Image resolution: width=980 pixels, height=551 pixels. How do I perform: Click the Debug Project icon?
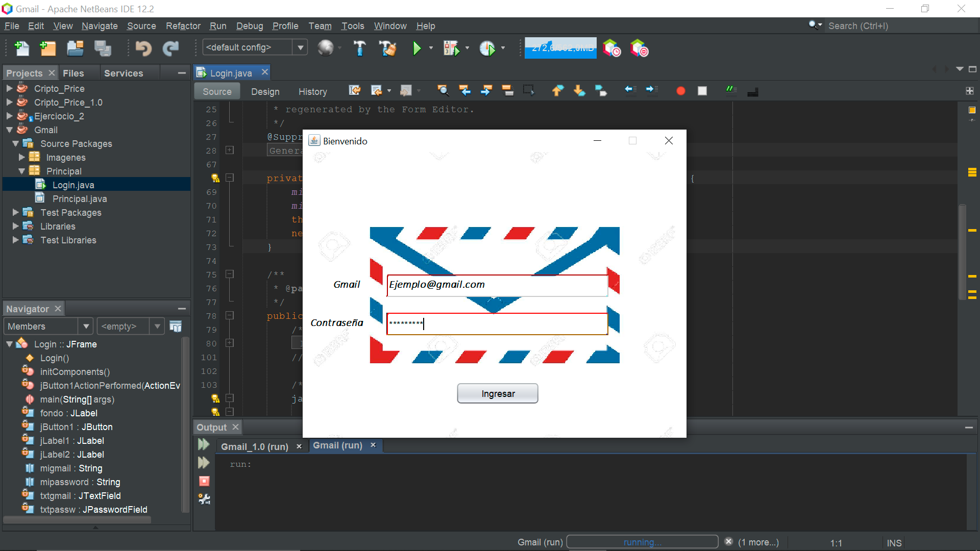point(451,48)
